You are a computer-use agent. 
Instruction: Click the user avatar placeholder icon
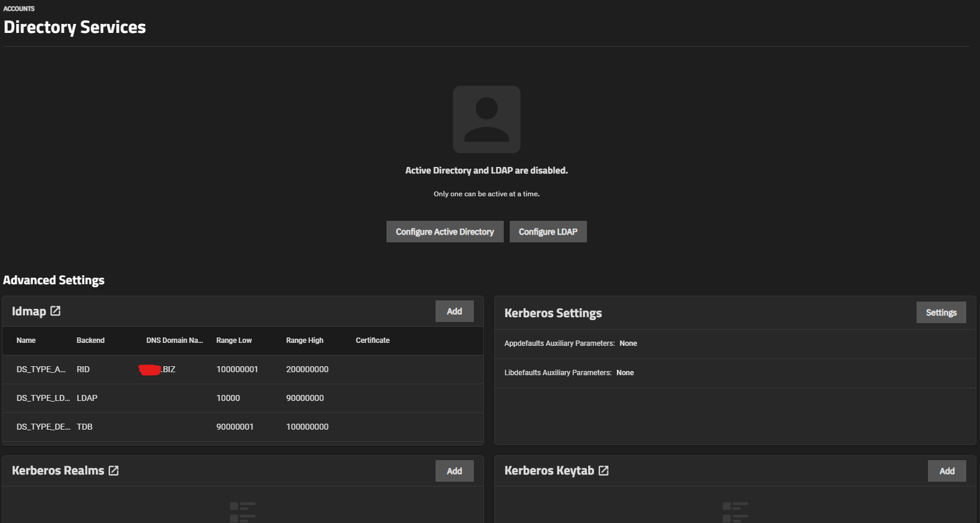[486, 119]
